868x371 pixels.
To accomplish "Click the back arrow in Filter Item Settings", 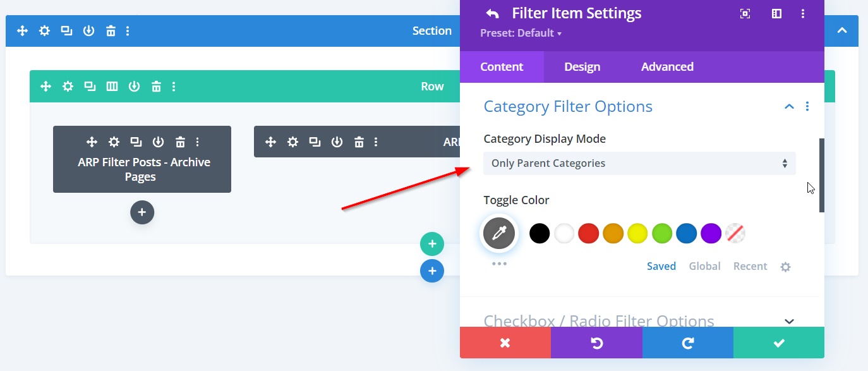I will (x=492, y=13).
